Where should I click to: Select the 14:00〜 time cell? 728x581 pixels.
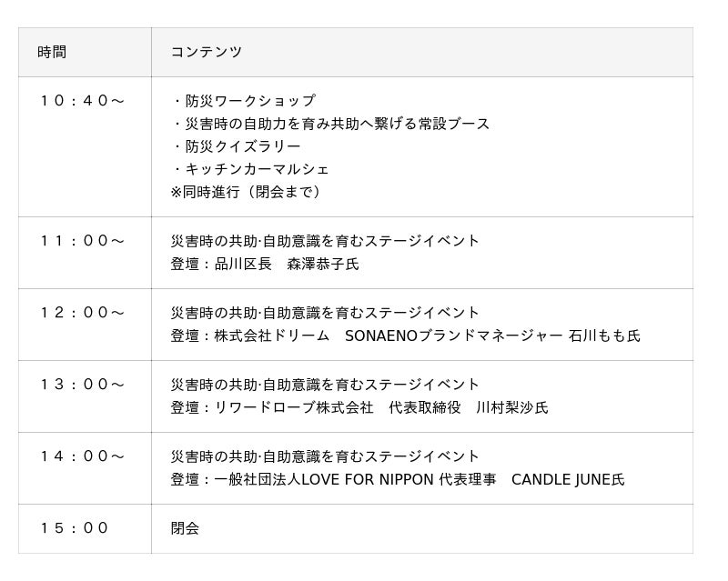[x=82, y=456]
